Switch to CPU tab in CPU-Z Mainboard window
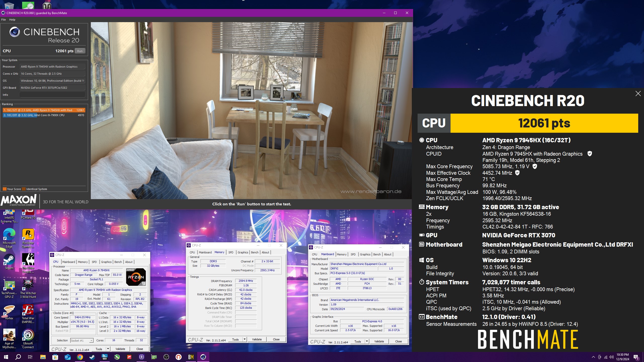Viewport: 644px width, 362px height. pyautogui.click(x=314, y=254)
